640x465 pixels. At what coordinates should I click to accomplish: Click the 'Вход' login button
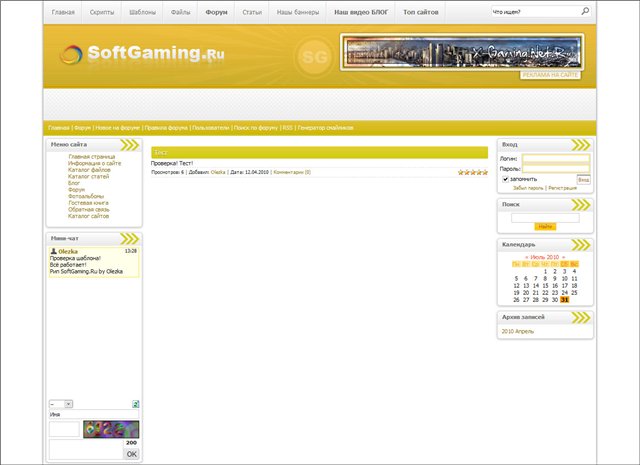point(584,180)
